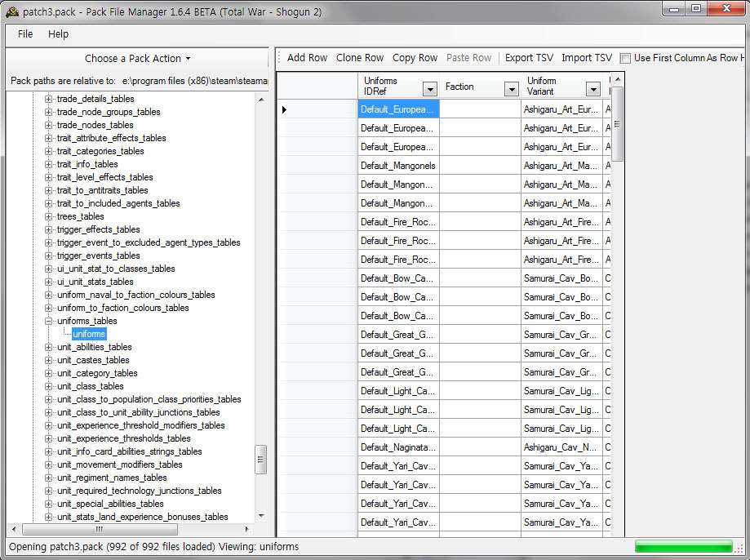
Task: Click Copy Row in the toolbar
Action: pos(415,58)
